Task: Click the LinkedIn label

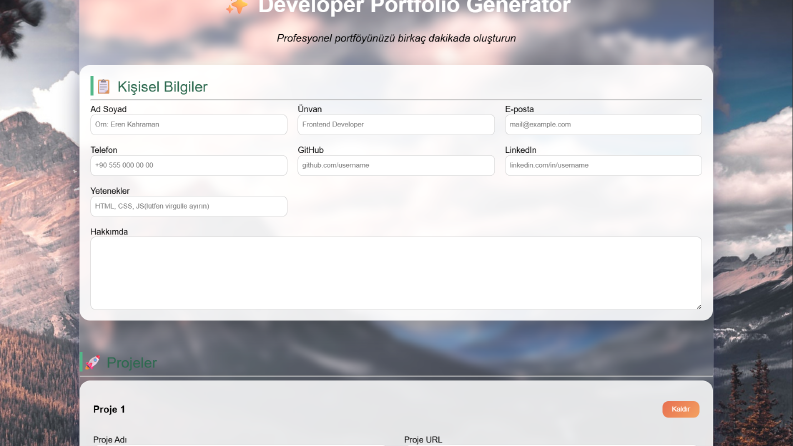Action: click(x=520, y=150)
